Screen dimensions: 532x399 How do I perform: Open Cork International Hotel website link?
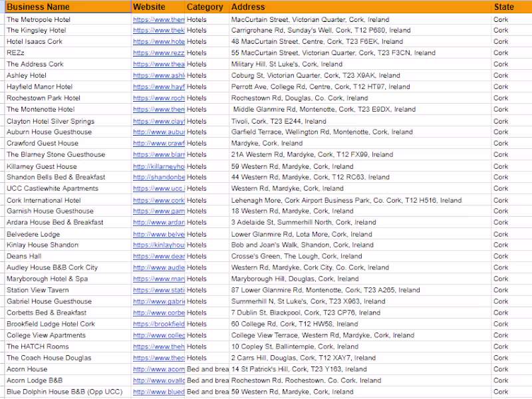159,201
